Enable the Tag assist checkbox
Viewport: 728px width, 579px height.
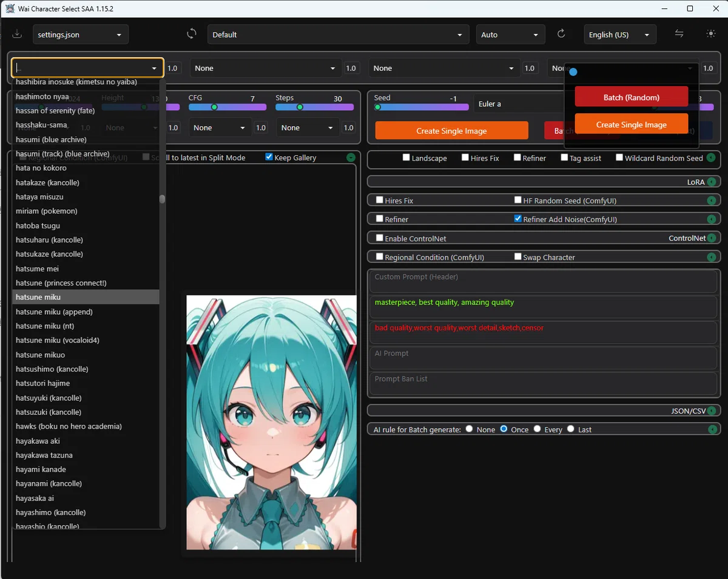pos(565,157)
